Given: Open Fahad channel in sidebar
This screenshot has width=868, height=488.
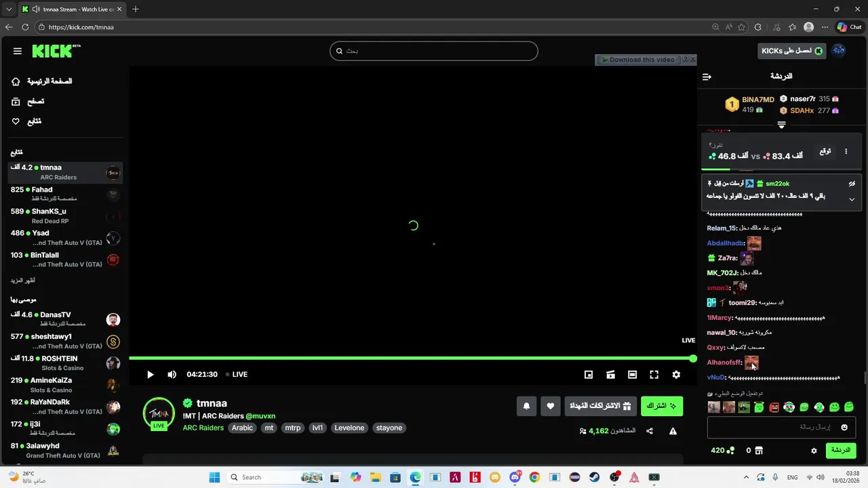Looking at the screenshot, I should tap(65, 194).
